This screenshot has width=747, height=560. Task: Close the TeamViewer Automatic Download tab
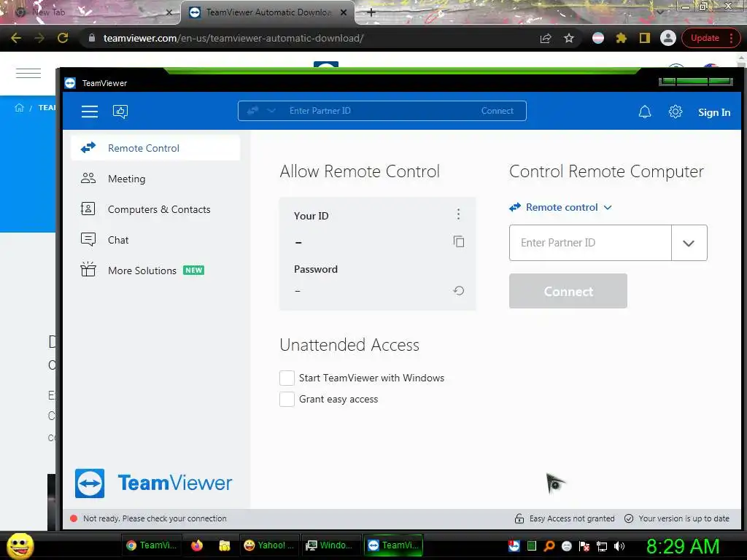(x=344, y=12)
